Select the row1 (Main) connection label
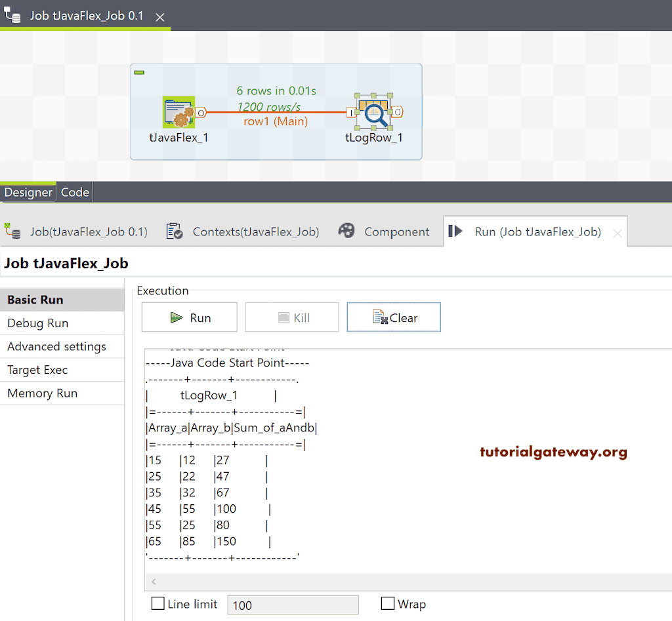The width and height of the screenshot is (672, 621). pos(276,121)
